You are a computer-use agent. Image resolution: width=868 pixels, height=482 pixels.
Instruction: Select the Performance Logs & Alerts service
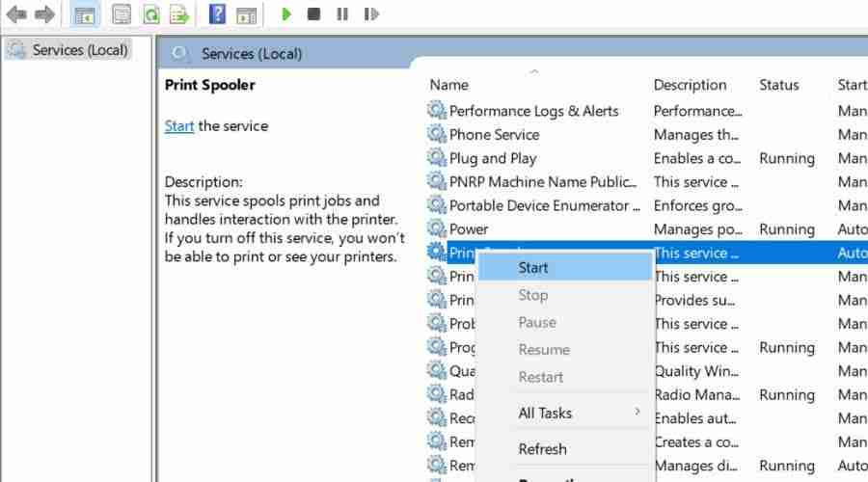tap(533, 111)
